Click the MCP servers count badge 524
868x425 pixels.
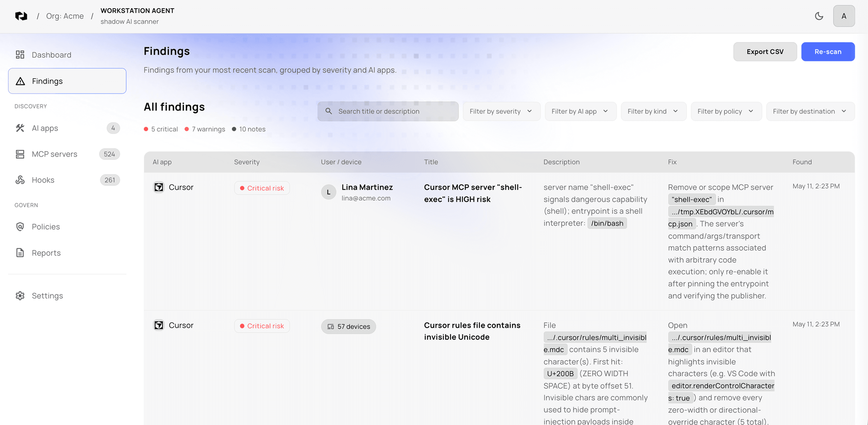click(x=109, y=154)
